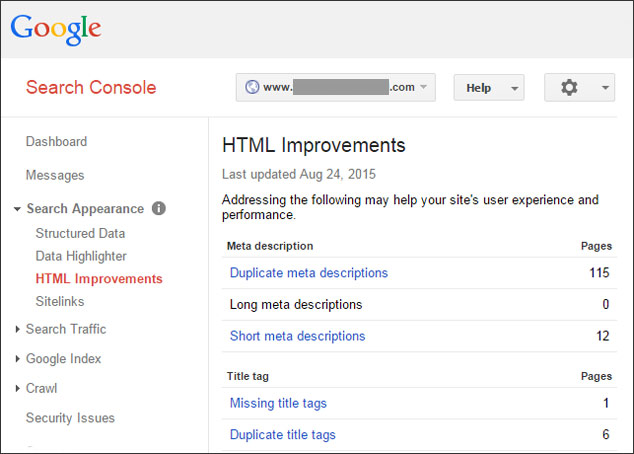634x454 pixels.
Task: Select Sitelinks in the sidebar
Action: point(60,301)
